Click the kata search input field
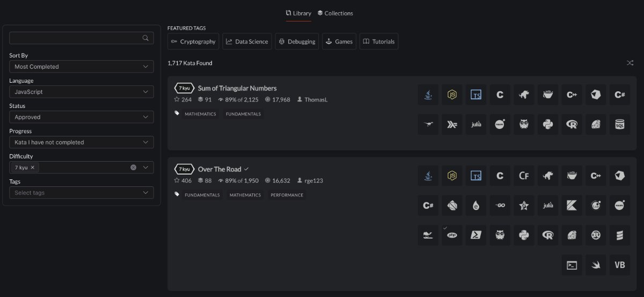Viewport: 644px width, 297px height. click(75, 38)
